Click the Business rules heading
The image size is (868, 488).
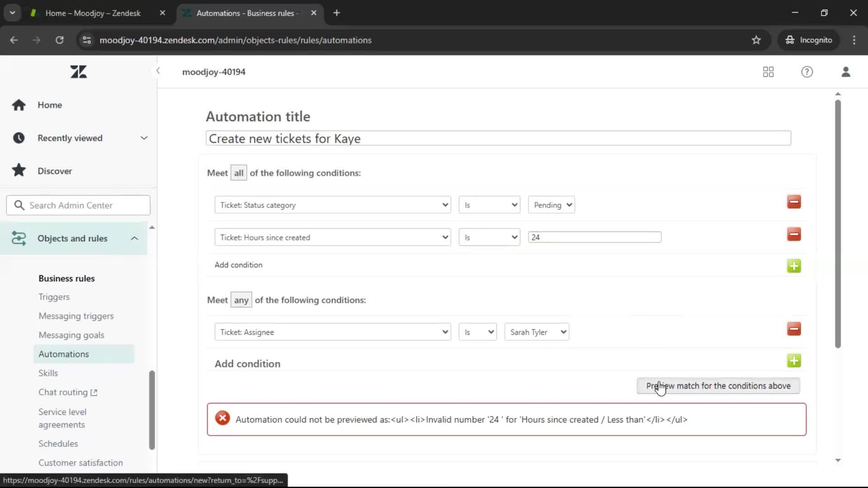(66, 278)
